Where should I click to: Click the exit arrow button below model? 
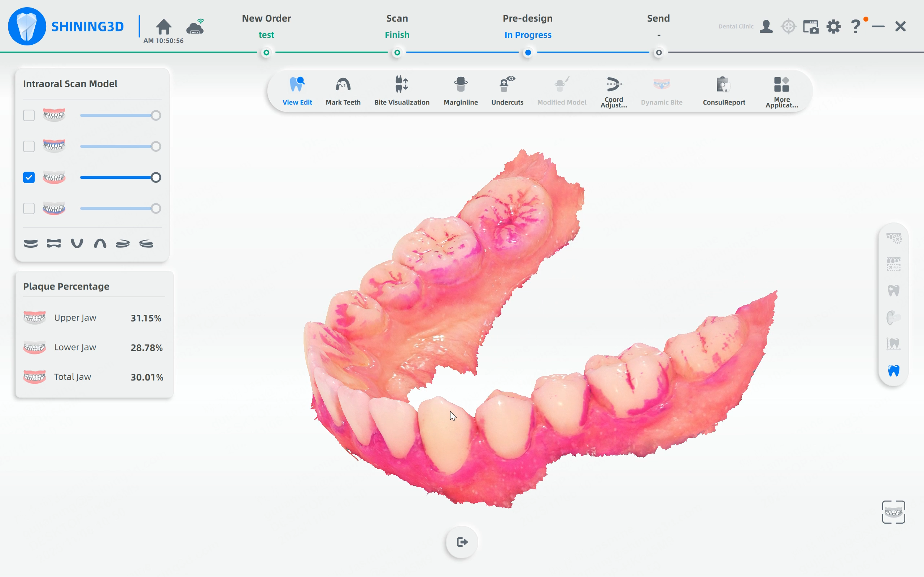[462, 542]
